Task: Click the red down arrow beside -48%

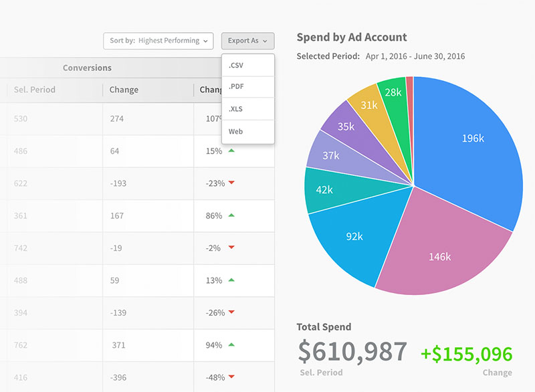Action: pos(231,377)
